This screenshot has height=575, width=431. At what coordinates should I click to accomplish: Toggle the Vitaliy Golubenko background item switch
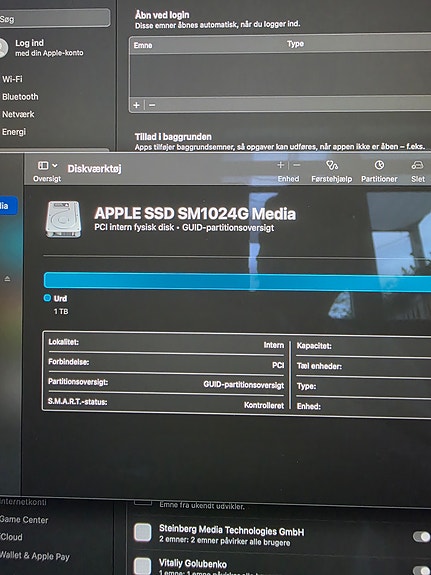pyautogui.click(x=421, y=570)
